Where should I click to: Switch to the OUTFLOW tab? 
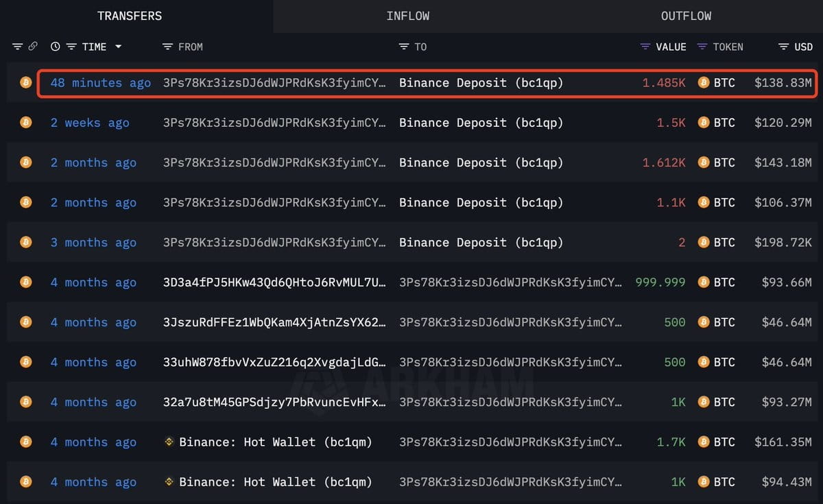click(x=686, y=16)
